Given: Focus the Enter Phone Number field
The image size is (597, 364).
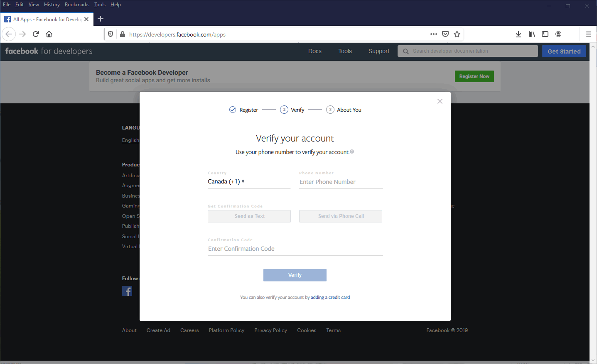Looking at the screenshot, I should pyautogui.click(x=341, y=182).
